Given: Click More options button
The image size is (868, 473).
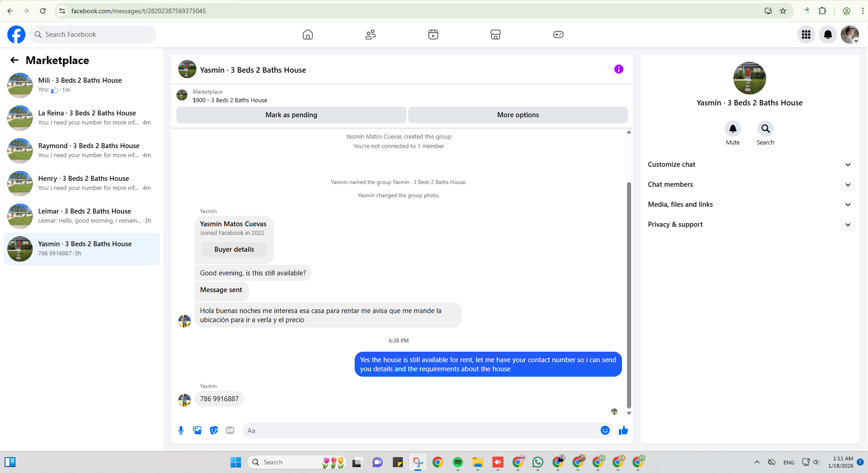Looking at the screenshot, I should coord(518,115).
